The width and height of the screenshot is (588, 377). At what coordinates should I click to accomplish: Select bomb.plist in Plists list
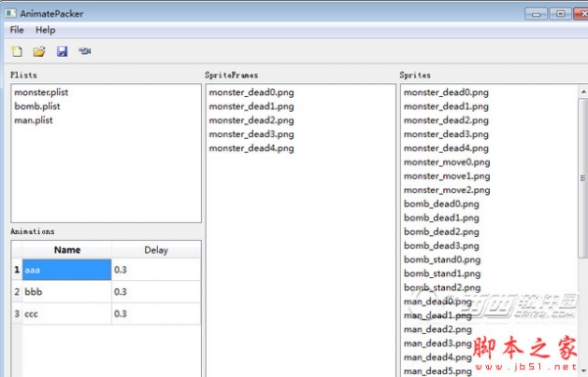pos(37,106)
